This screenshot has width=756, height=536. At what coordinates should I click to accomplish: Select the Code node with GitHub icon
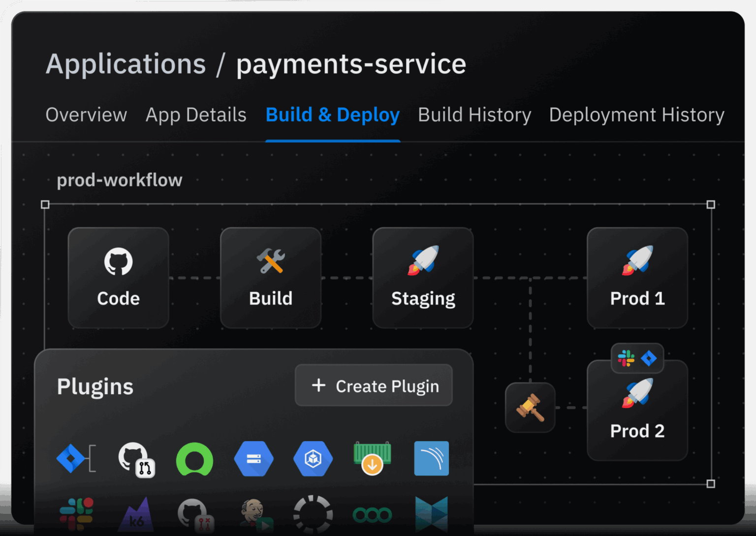point(118,278)
